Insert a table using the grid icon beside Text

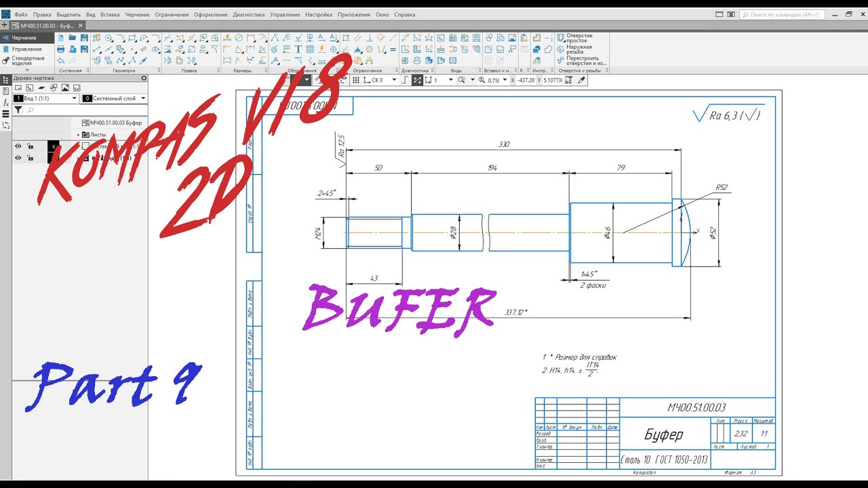point(309,49)
